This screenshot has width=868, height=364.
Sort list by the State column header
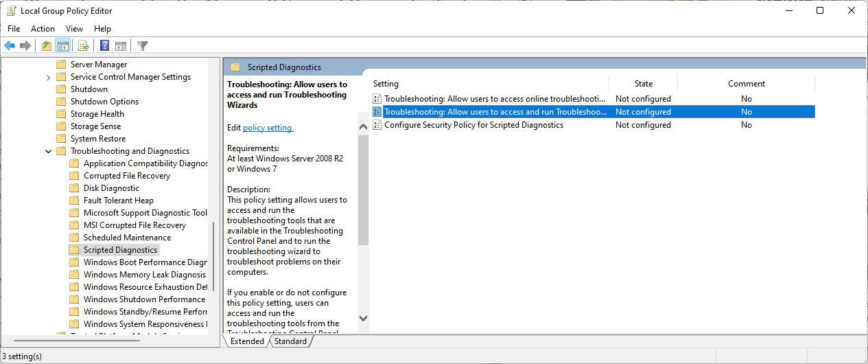point(643,84)
